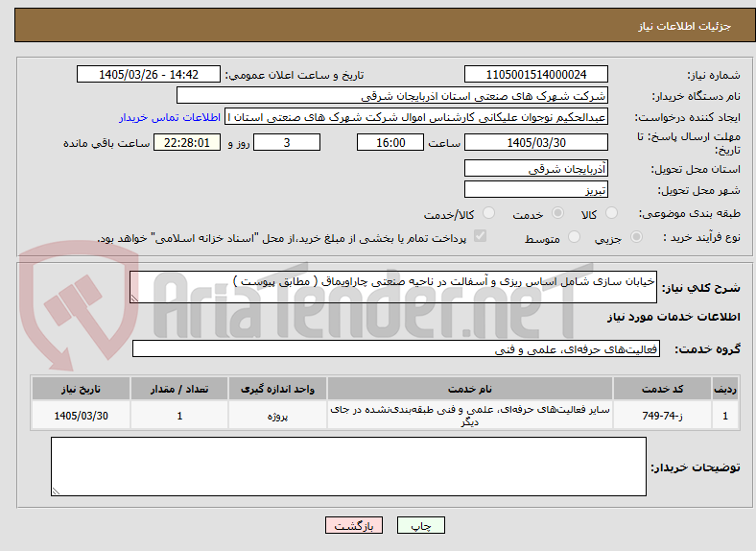The height and width of the screenshot is (551, 756).
Task: Click the اطلاعات خدمات مورد نیاز section heading
Action: point(673,317)
